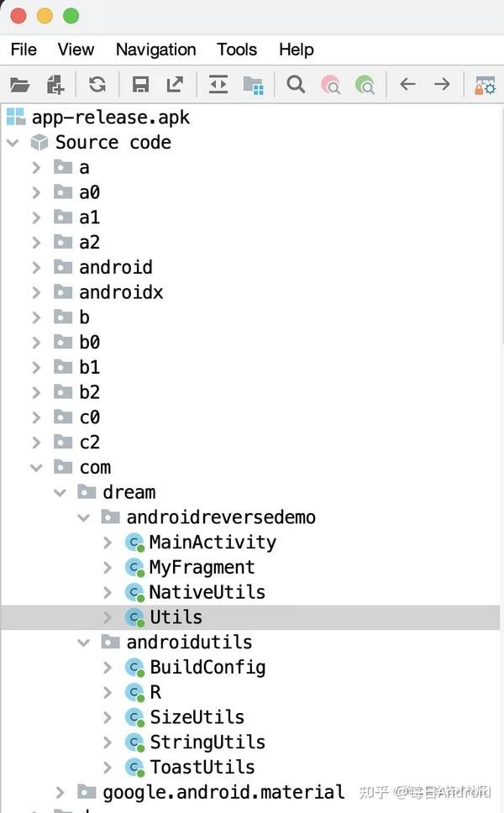Open the Navigation menu
The image size is (504, 813).
[x=155, y=50]
